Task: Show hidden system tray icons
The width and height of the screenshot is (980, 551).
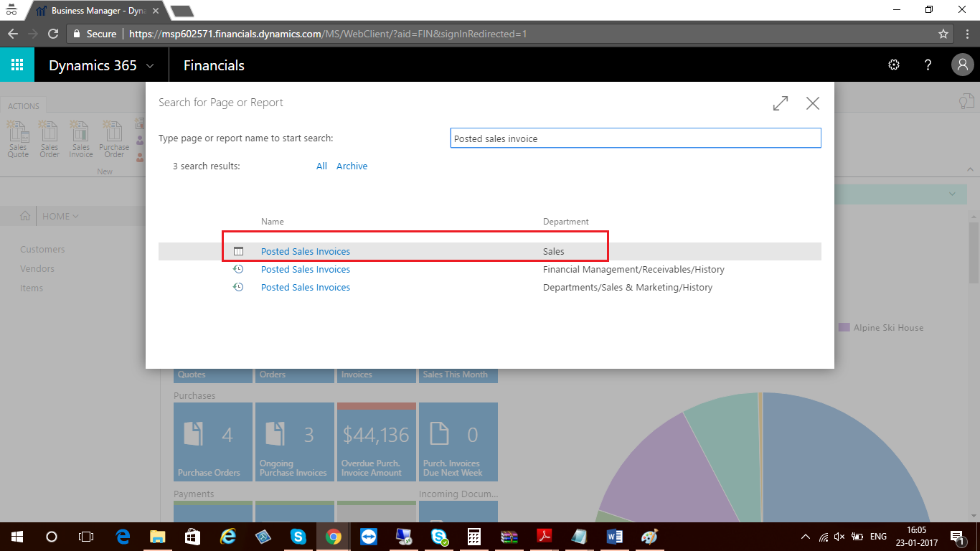Action: pyautogui.click(x=806, y=537)
